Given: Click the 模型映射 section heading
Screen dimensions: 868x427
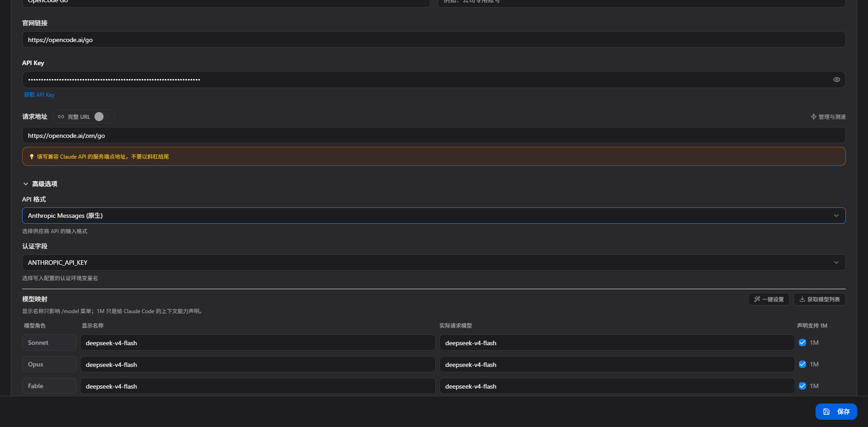Looking at the screenshot, I should pyautogui.click(x=35, y=299).
